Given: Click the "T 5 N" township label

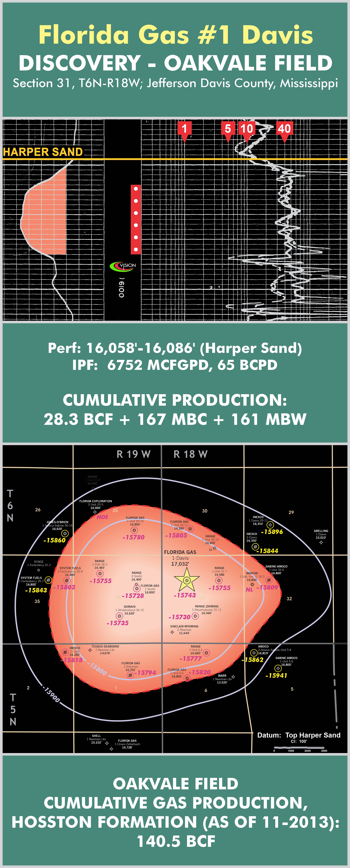Looking at the screenshot, I should pyautogui.click(x=13, y=709).
